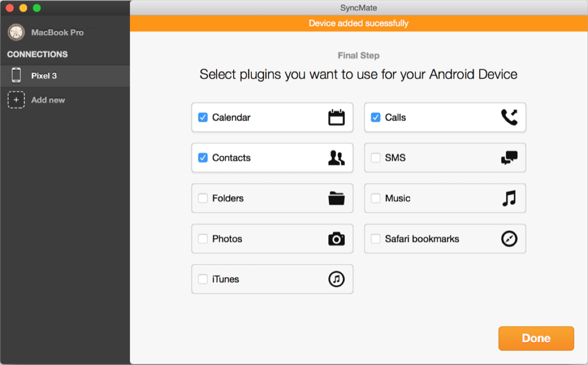Click the Calls phone icon
588x365 pixels.
click(509, 118)
